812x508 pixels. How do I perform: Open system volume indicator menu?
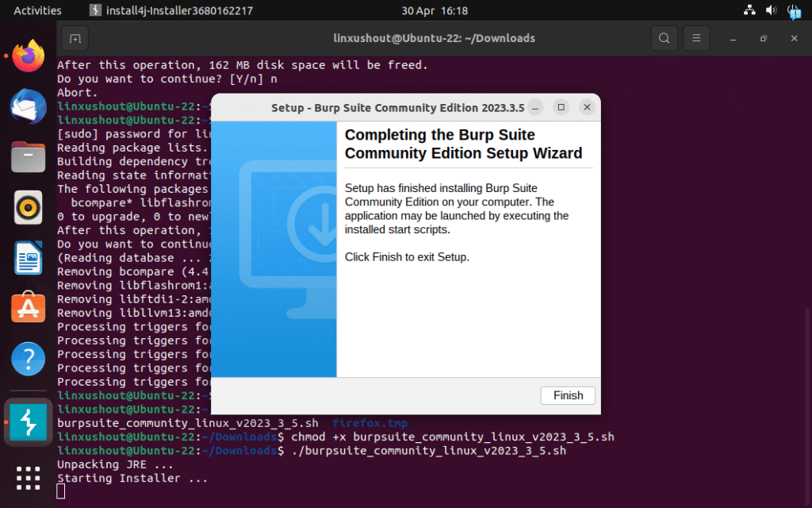tap(772, 10)
